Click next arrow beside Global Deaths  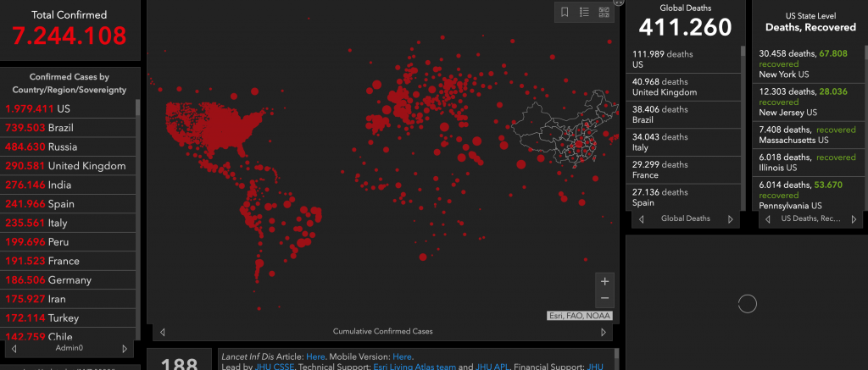pyautogui.click(x=730, y=219)
